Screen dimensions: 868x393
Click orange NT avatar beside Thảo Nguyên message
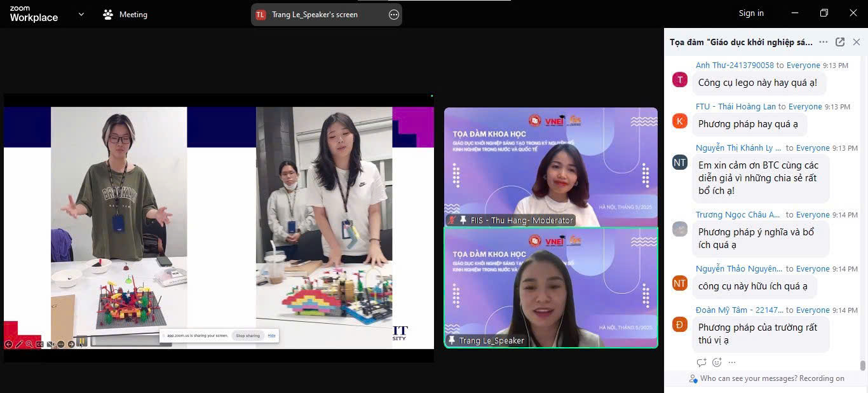pos(680,283)
